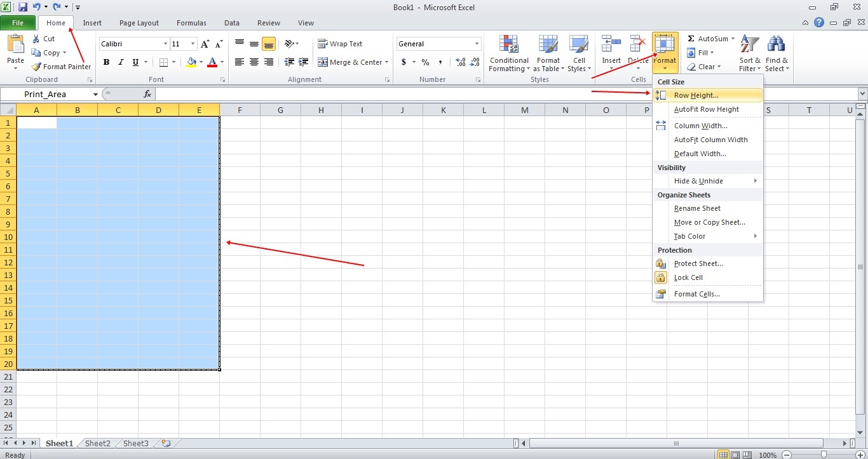
Task: Click the Paste icon in Clipboard group
Action: pyautogui.click(x=15, y=46)
